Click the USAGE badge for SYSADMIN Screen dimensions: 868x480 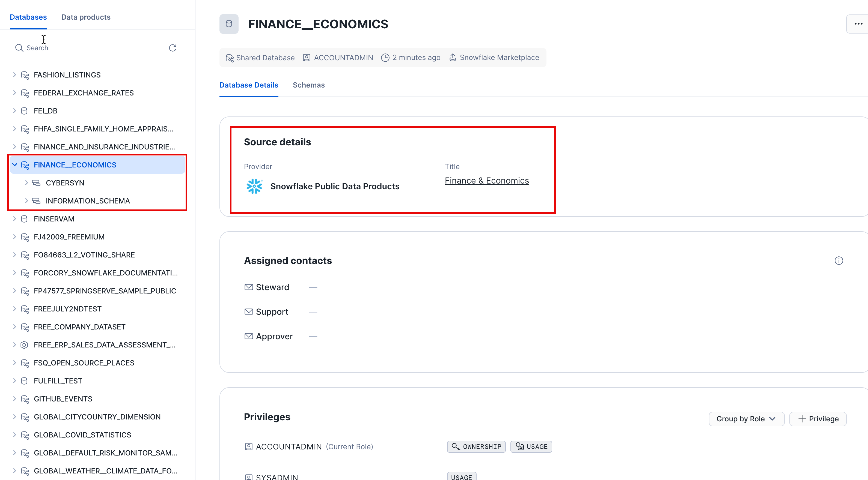(462, 476)
